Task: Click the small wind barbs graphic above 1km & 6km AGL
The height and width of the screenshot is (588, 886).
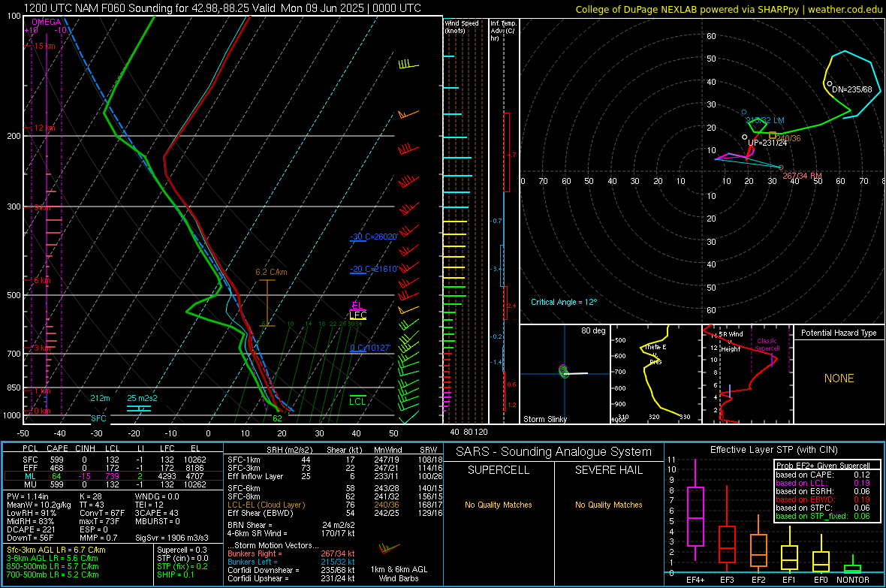Action: coord(390,548)
